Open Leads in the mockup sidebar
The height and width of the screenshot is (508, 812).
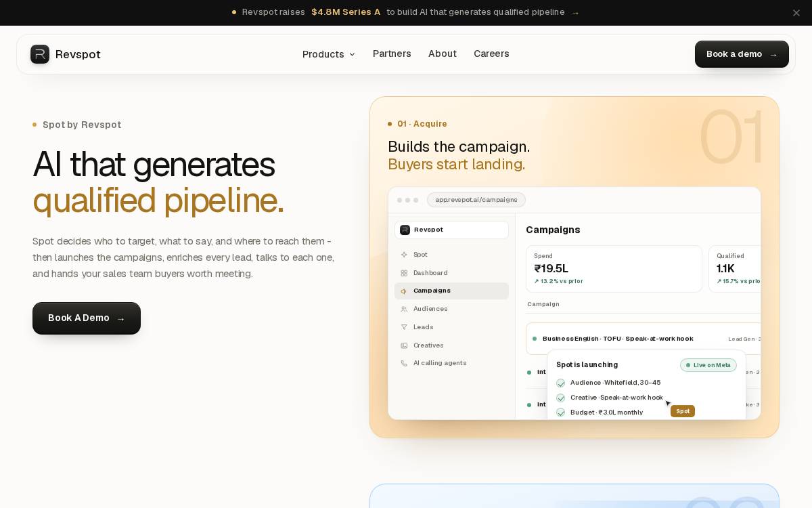[x=451, y=327]
